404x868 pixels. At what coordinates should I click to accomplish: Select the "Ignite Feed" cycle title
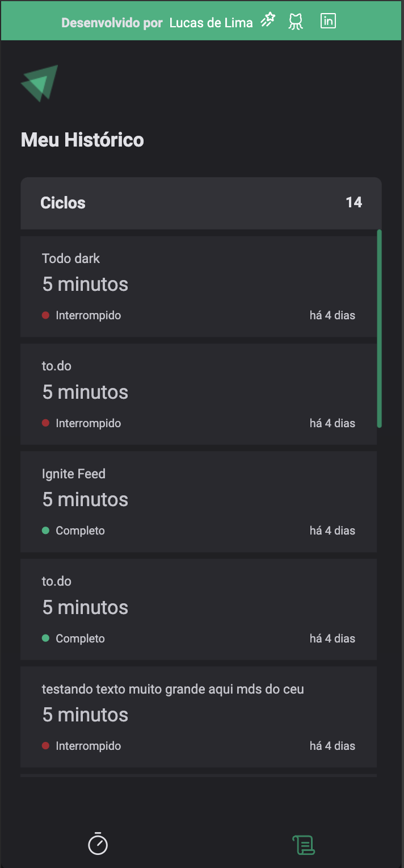tap(74, 474)
